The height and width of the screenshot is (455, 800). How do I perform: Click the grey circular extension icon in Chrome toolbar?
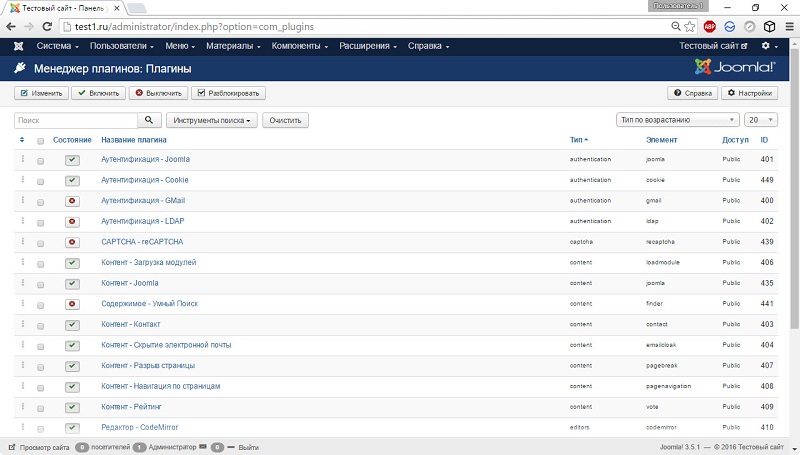(749, 27)
